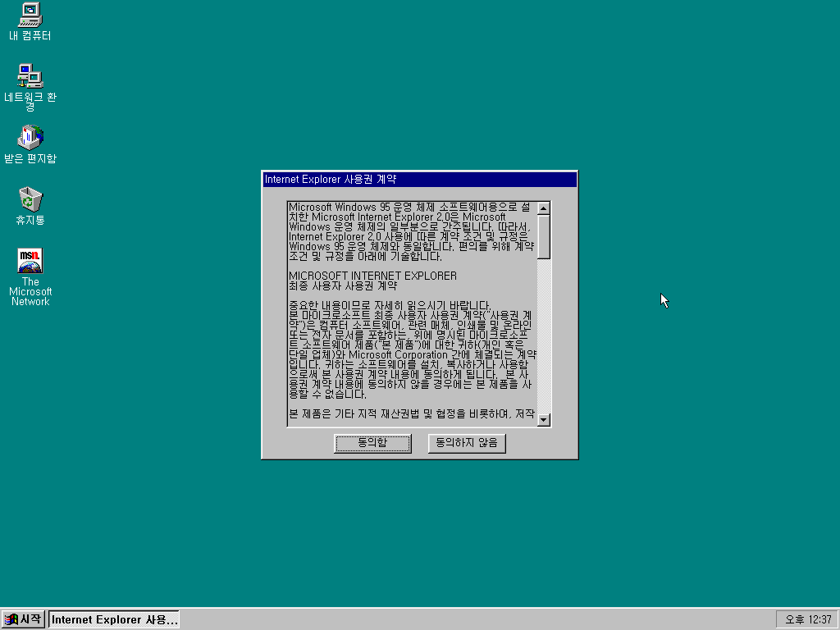Image resolution: width=840 pixels, height=630 pixels.
Task: Click the Internet Explorer 사용... taskbar button
Action: point(114,619)
